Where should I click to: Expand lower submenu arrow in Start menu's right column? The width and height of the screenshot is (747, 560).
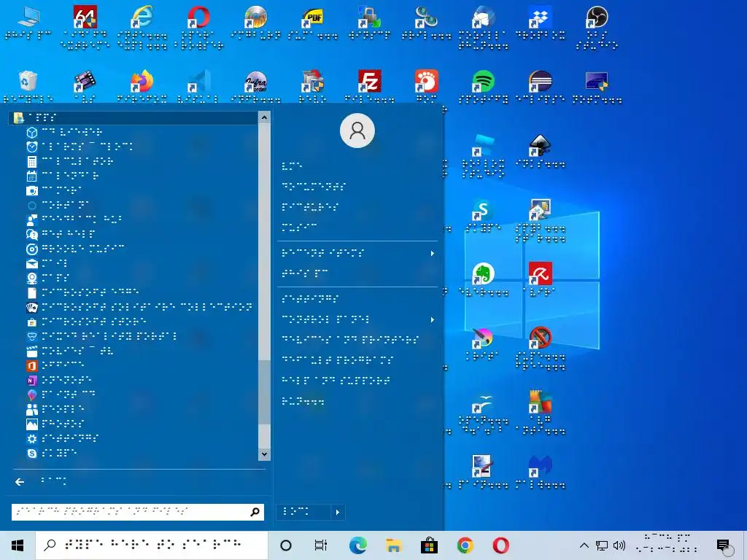[x=433, y=319]
